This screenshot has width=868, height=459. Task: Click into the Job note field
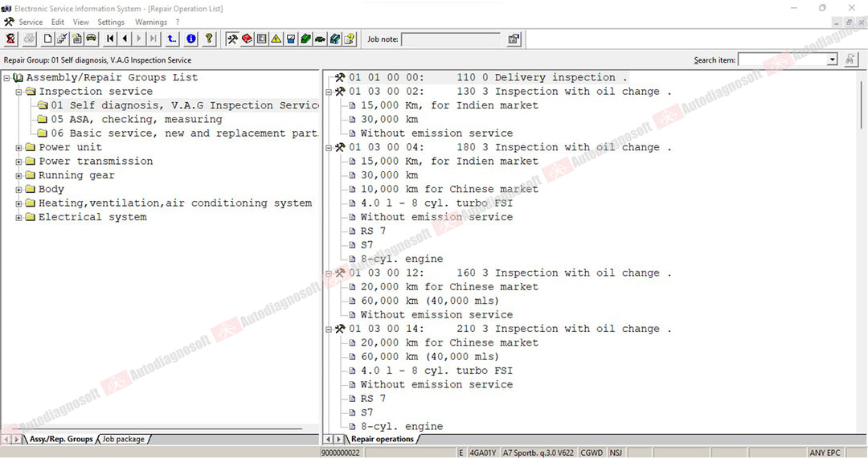450,39
